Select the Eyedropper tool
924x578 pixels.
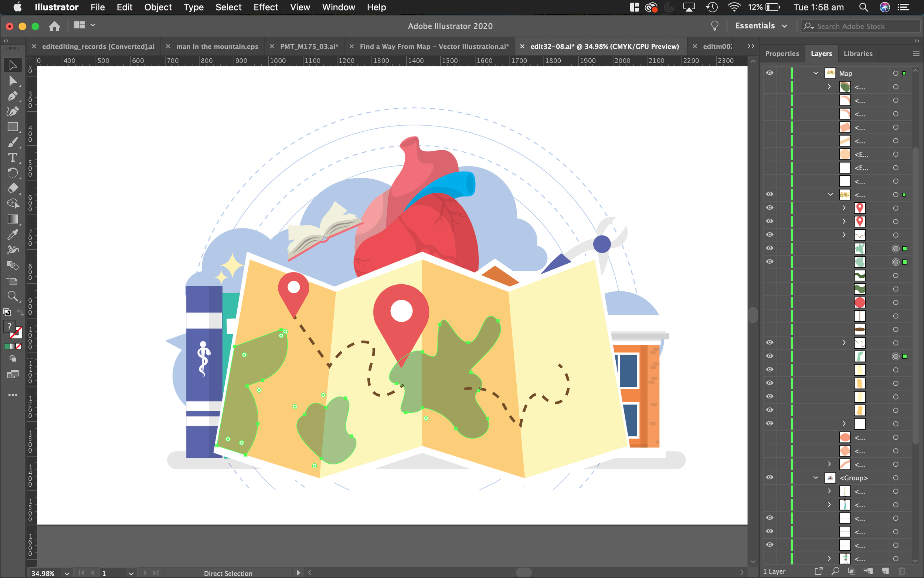[x=13, y=234]
